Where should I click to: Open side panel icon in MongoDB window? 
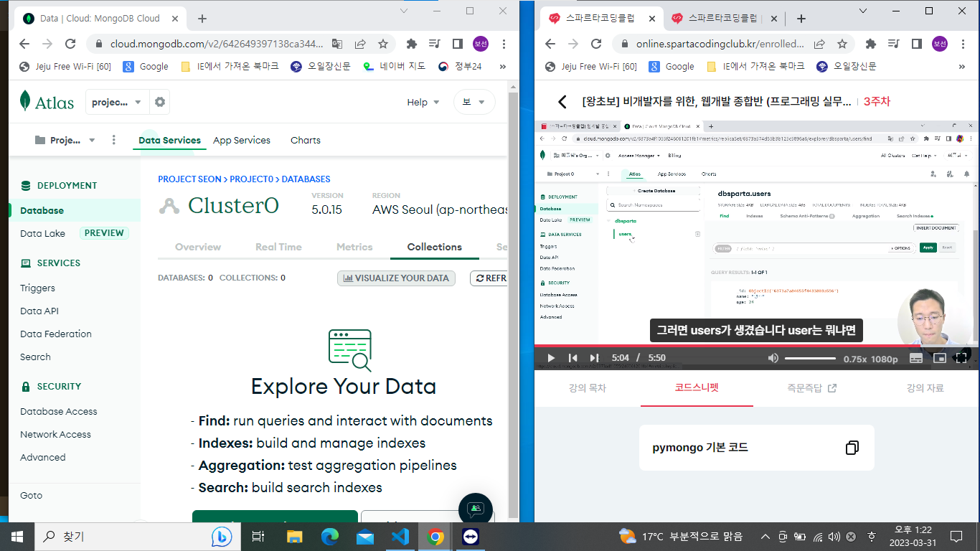457,44
